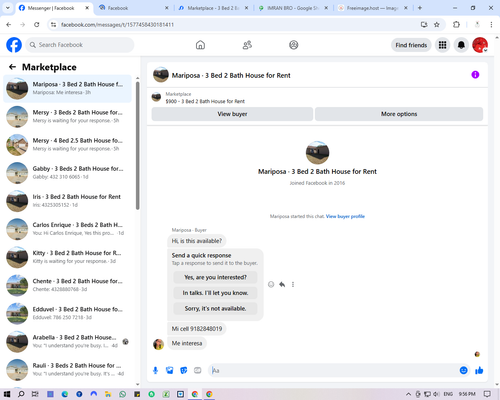Viewport: 500px width, 400px height.
Task: Send the quick response 'In talks. I'll let you know.'
Action: [215, 293]
